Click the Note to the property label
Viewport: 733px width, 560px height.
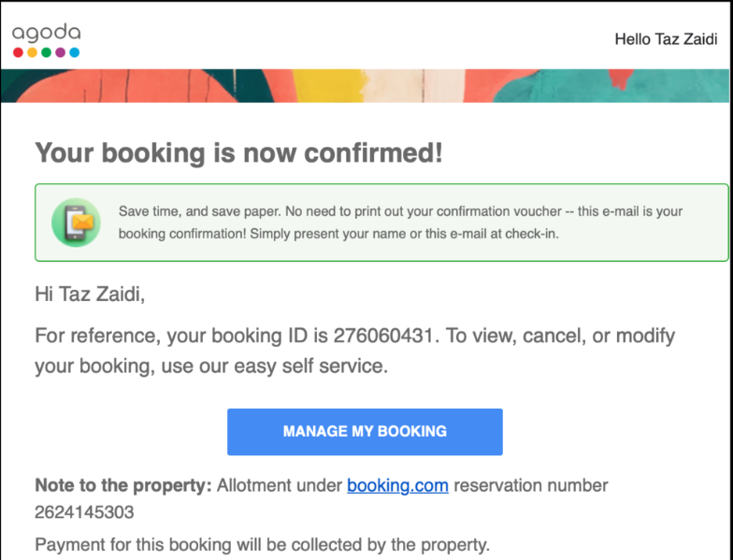(123, 485)
